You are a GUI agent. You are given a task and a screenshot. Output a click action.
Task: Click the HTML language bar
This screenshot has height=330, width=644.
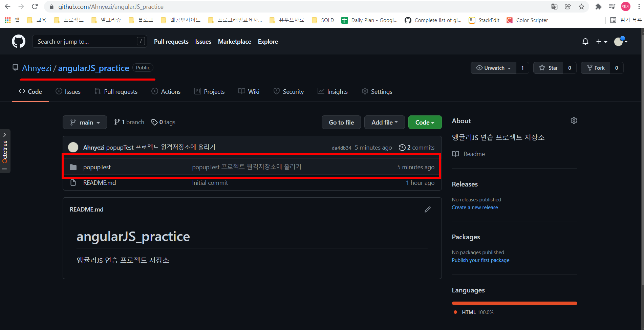coord(514,303)
